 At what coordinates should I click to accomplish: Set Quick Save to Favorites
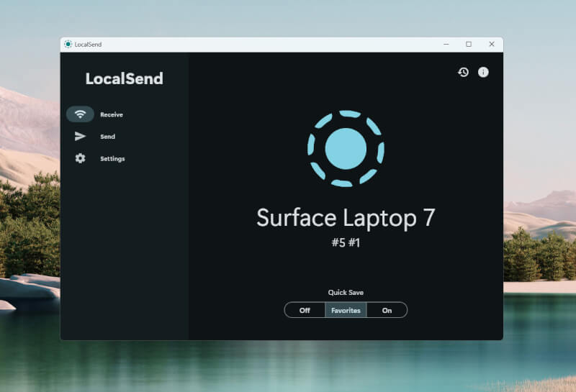pyautogui.click(x=346, y=310)
